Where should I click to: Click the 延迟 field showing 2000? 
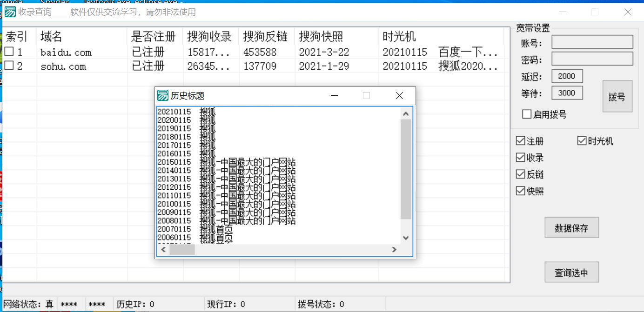[x=567, y=76]
